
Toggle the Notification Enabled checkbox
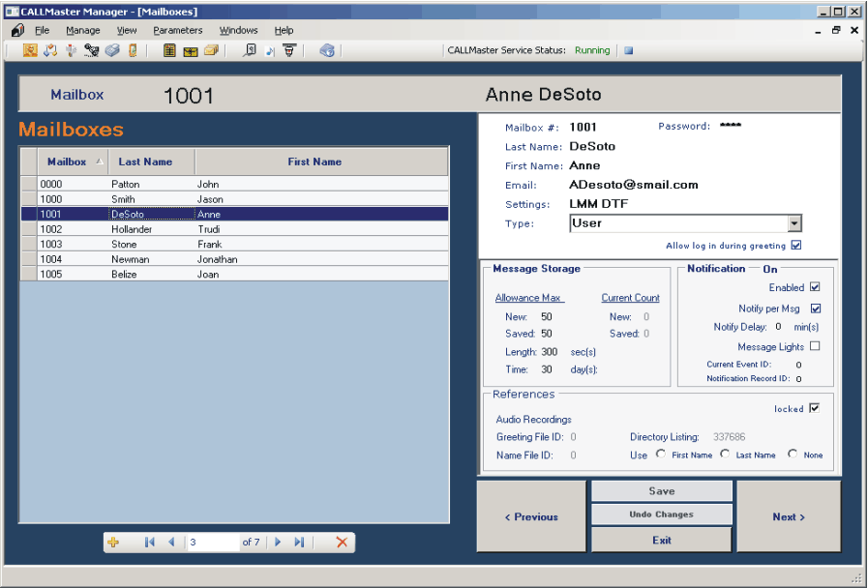tap(815, 286)
